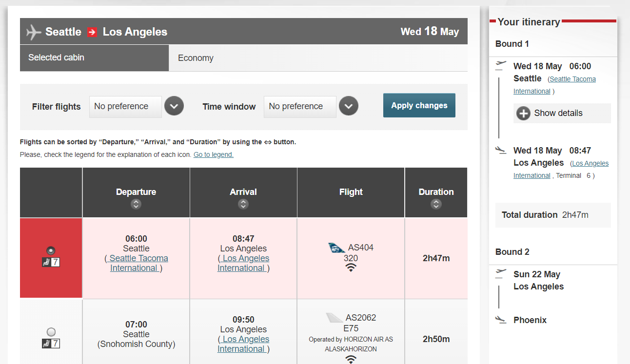Toggle the Duration column sort arrows
The width and height of the screenshot is (630, 364).
436,205
